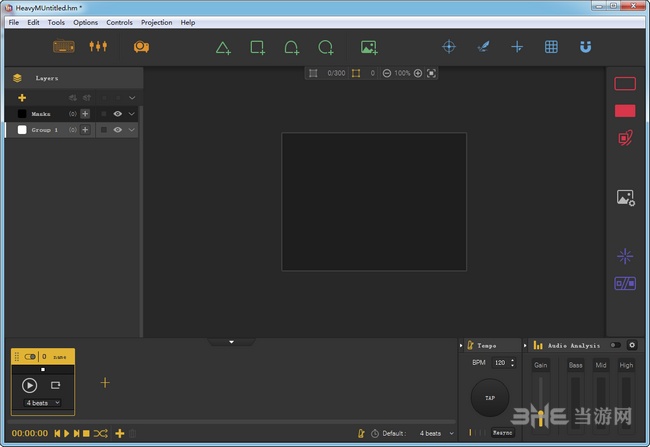The width and height of the screenshot is (650, 447).
Task: Select the add circle shape tool
Action: pos(326,47)
